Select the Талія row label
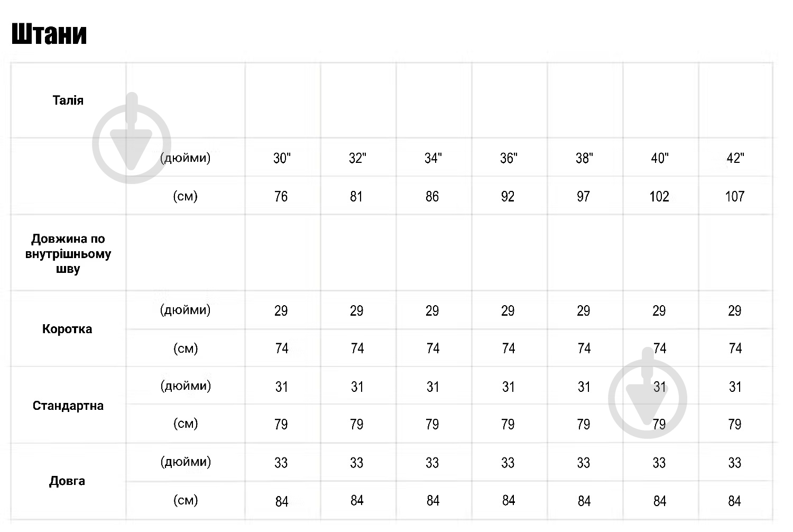793x532 pixels. coord(68,100)
